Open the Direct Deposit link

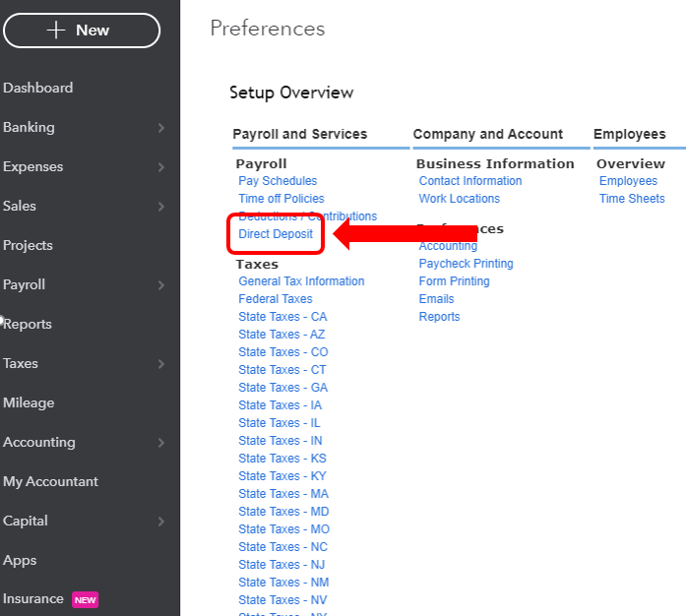coord(276,234)
